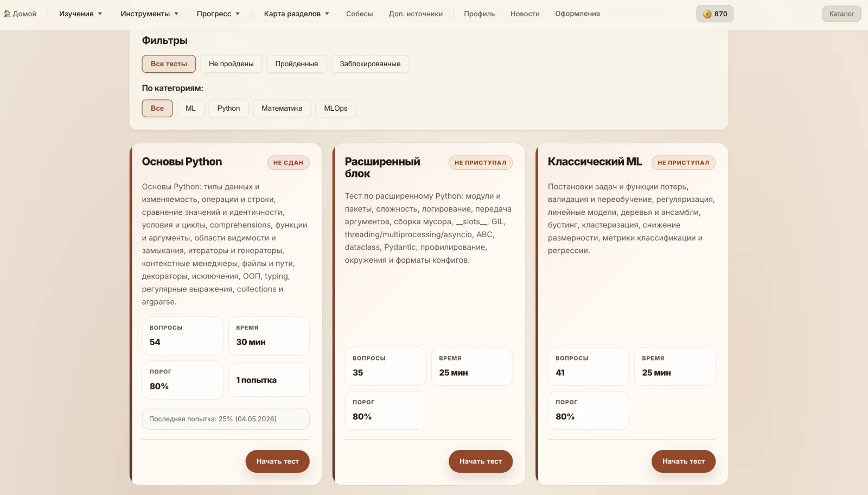
Task: Filter tests by Python category
Action: pos(228,108)
